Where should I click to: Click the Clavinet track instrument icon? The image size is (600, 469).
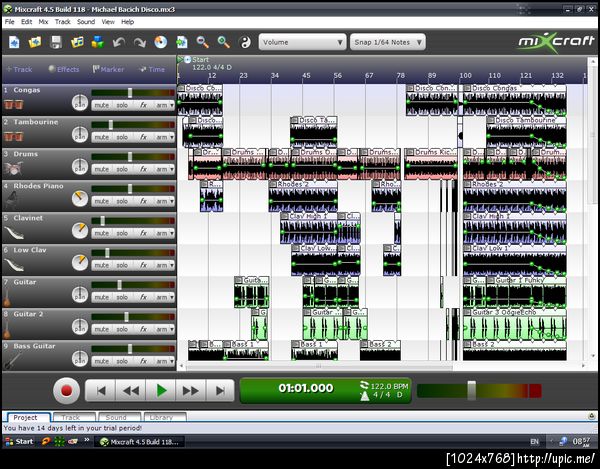point(14,232)
